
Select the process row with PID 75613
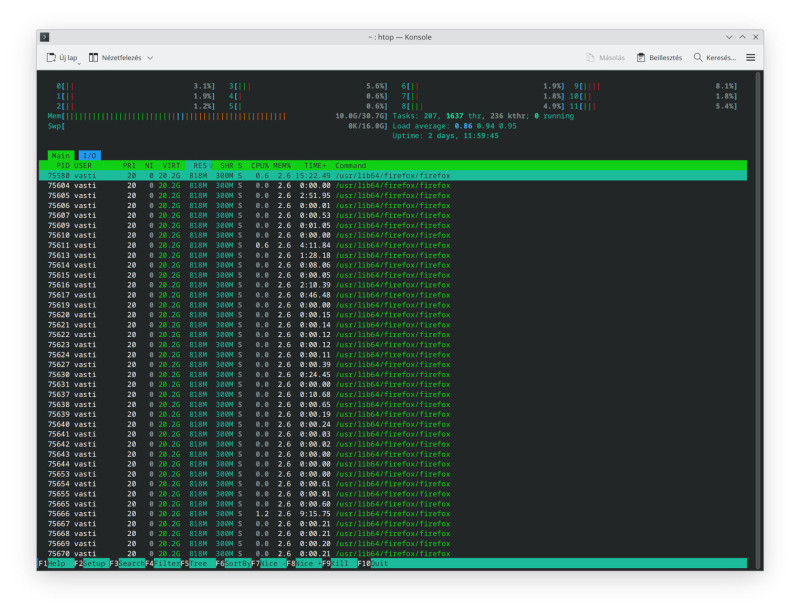click(x=393, y=255)
